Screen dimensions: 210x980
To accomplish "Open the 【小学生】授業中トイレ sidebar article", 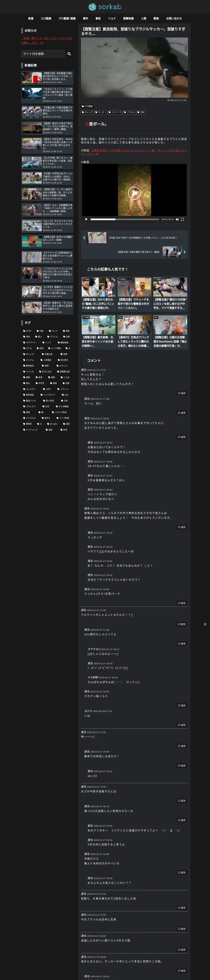I will [x=47, y=291].
